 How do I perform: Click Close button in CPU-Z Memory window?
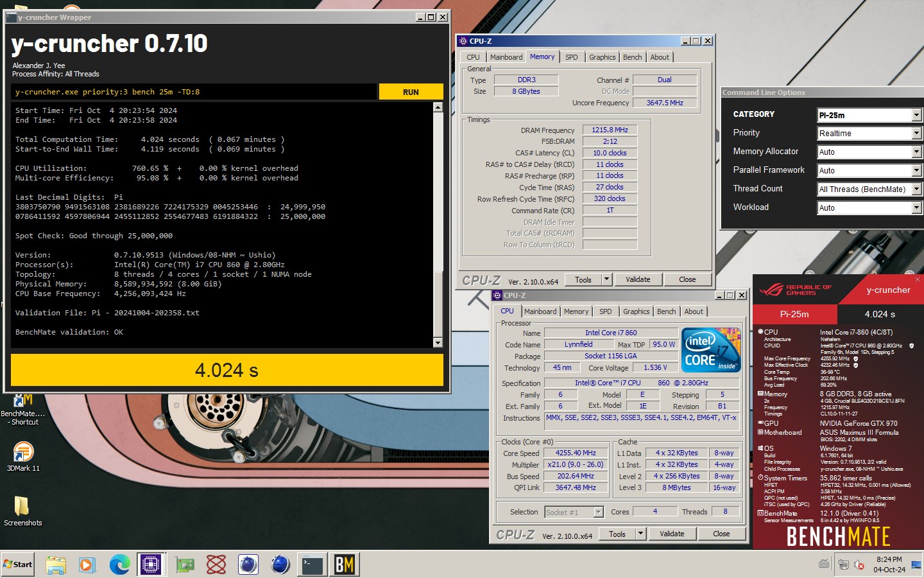pos(687,279)
